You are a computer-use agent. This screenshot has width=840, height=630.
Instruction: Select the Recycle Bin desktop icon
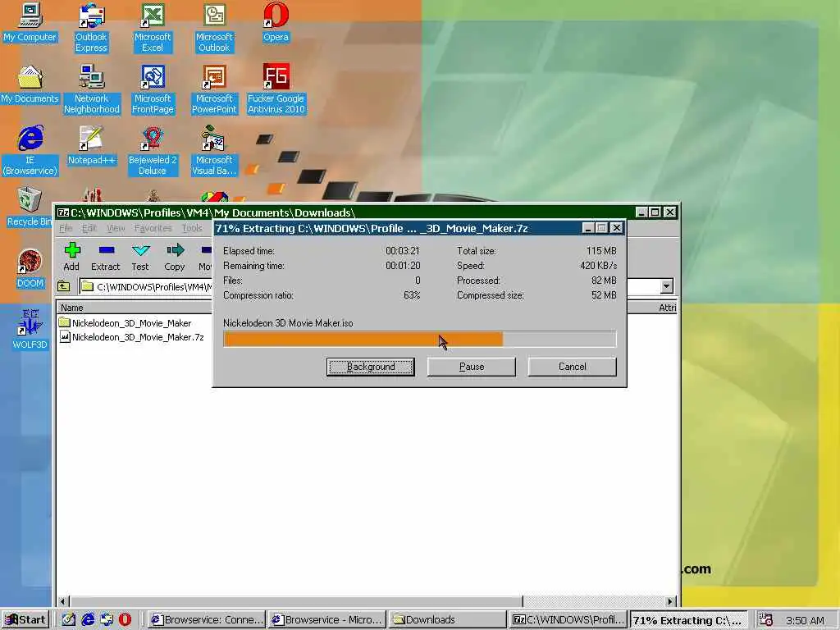[29, 208]
